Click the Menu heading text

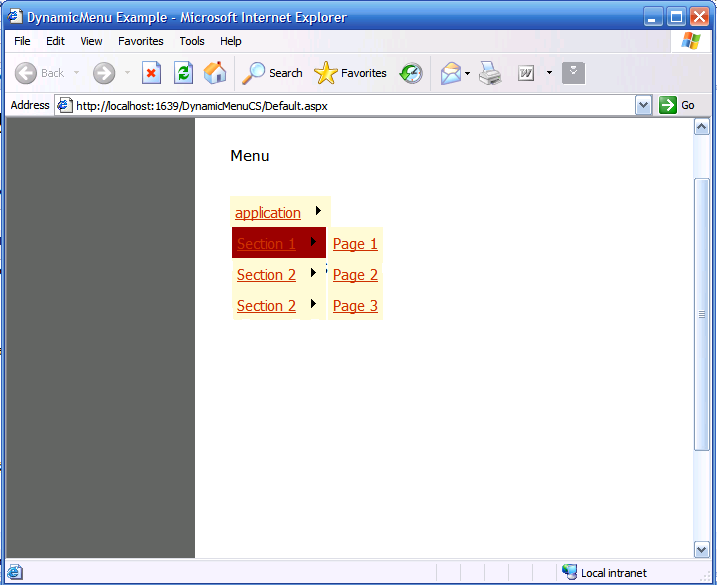coord(250,156)
